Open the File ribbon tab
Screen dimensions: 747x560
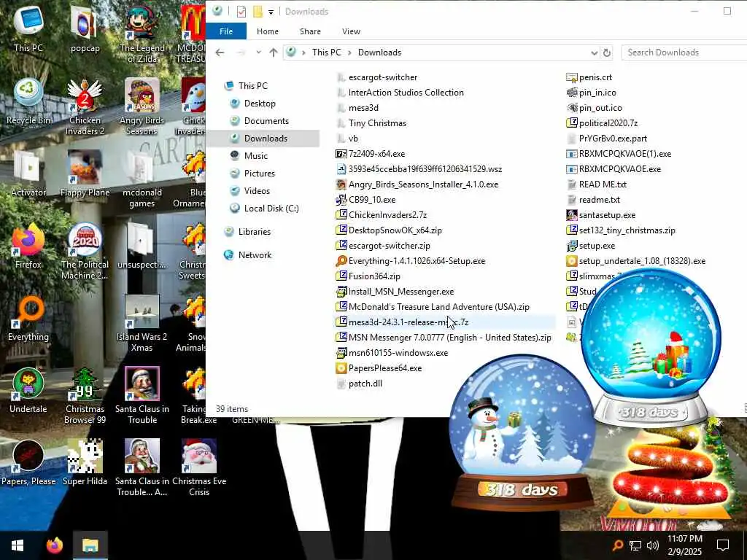(x=226, y=31)
